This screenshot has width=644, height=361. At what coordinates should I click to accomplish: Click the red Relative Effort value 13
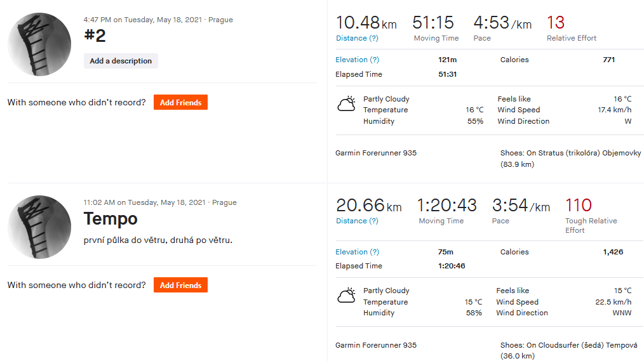tap(556, 23)
